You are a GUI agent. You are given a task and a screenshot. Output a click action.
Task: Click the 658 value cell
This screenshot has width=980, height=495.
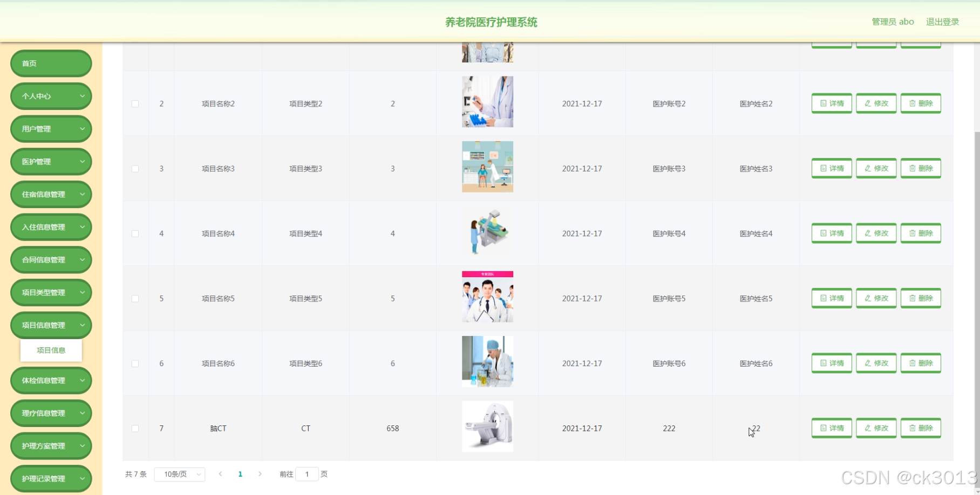pos(393,429)
